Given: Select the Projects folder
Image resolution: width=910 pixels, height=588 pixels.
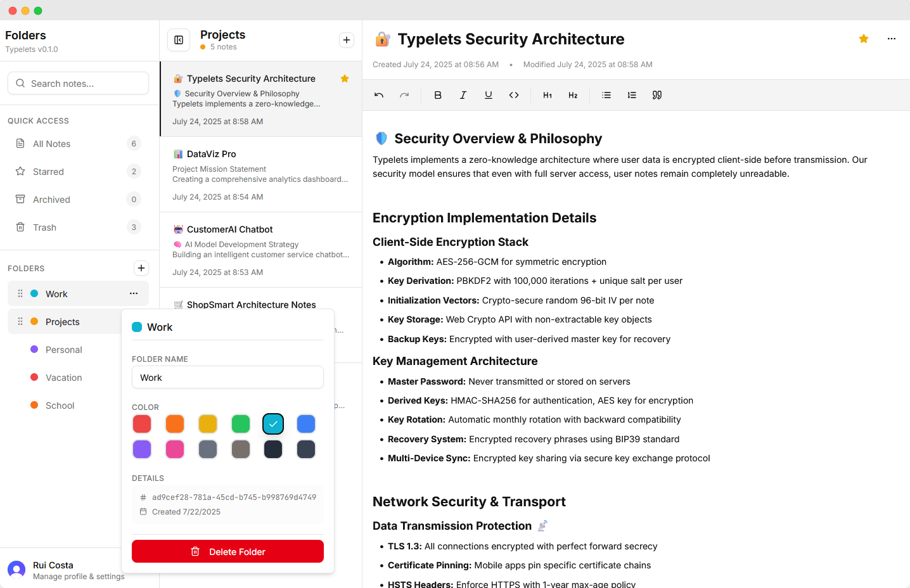Looking at the screenshot, I should click(65, 322).
